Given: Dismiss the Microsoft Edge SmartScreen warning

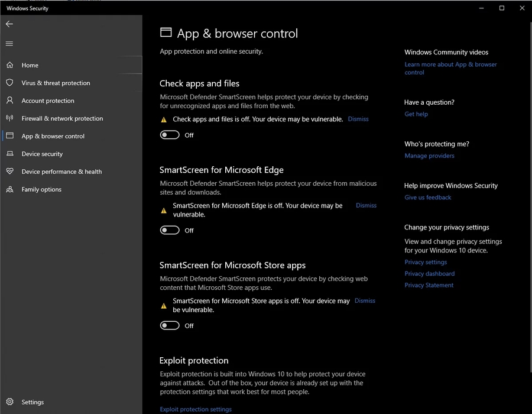Looking at the screenshot, I should click(x=366, y=205).
